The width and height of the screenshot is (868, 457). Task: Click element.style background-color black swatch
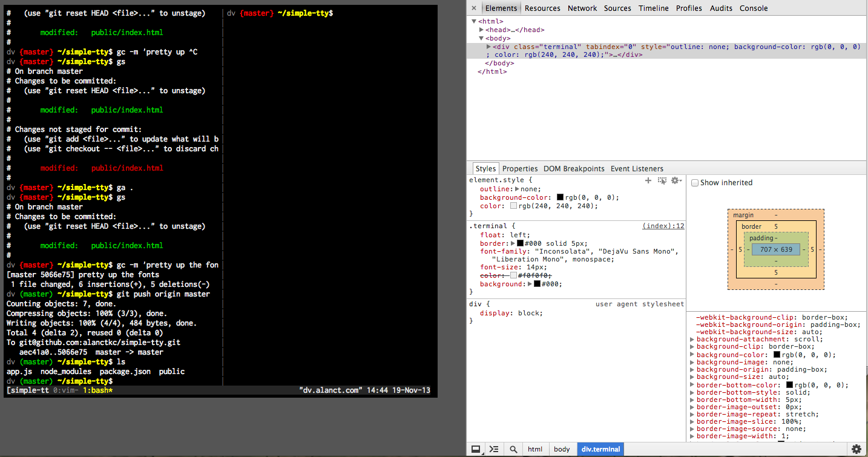(560, 197)
